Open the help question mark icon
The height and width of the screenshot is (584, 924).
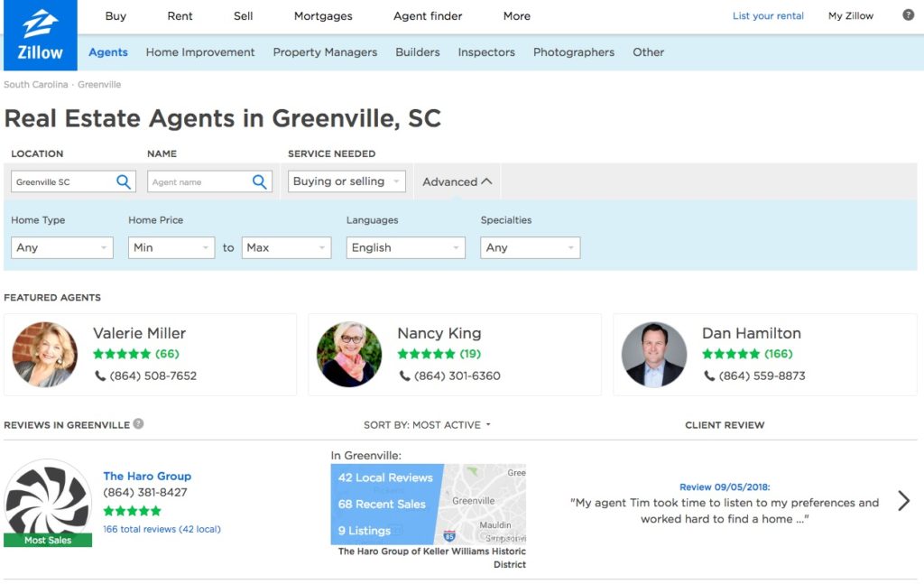(908, 15)
